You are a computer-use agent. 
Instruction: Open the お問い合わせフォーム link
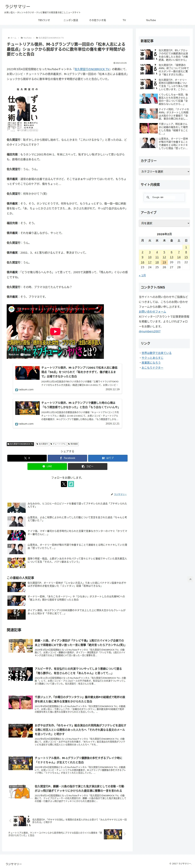[x=152, y=311]
